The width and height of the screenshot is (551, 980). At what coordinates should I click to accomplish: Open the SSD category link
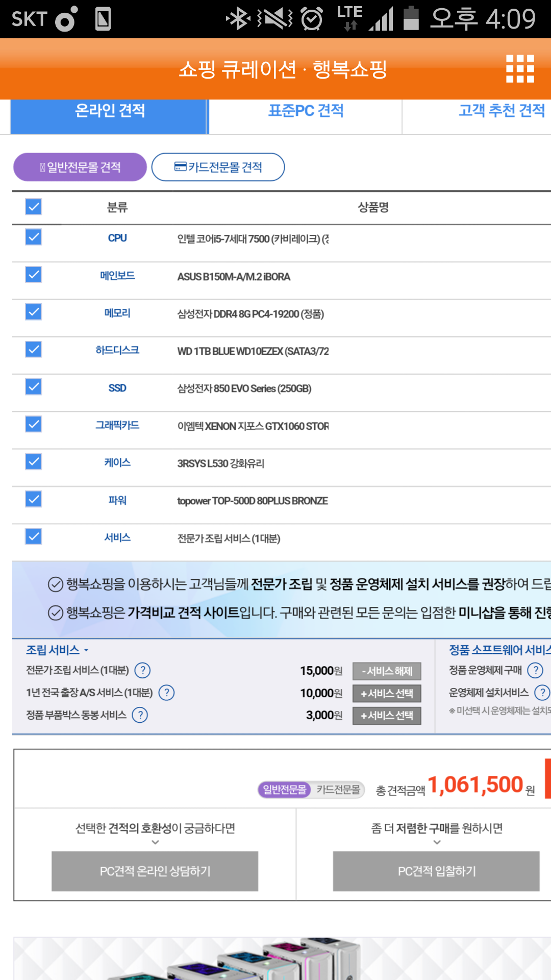coord(117,388)
